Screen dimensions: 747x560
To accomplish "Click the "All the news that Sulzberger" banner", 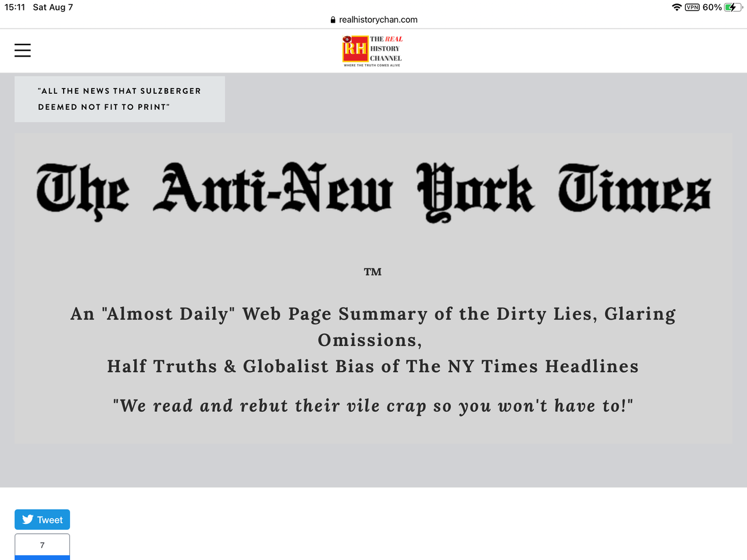I will click(x=120, y=99).
